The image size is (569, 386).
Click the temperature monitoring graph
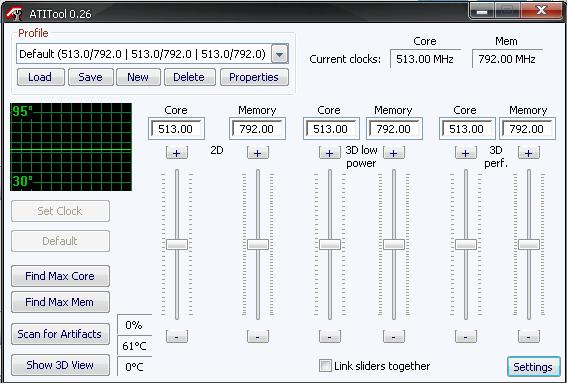pos(71,147)
